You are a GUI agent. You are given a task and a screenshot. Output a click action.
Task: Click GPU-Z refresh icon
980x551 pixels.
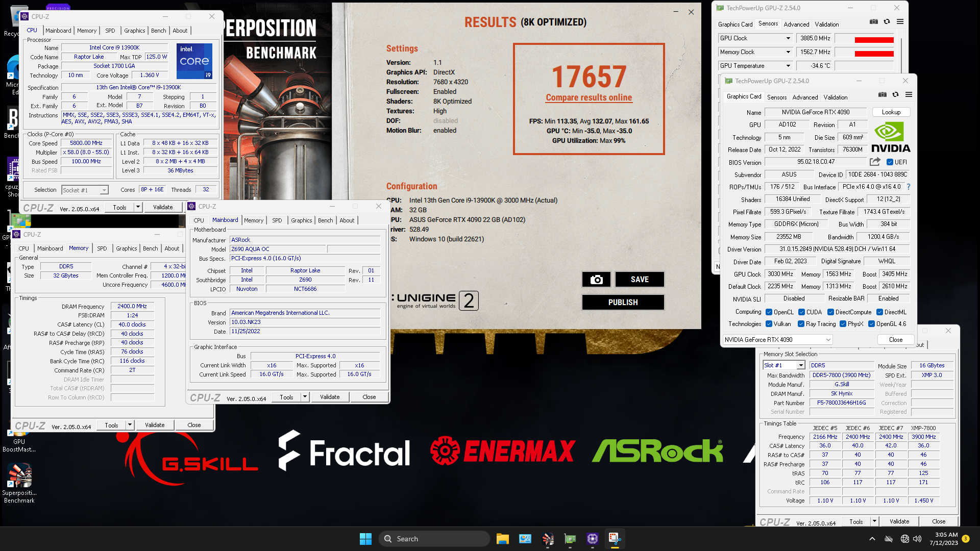895,95
